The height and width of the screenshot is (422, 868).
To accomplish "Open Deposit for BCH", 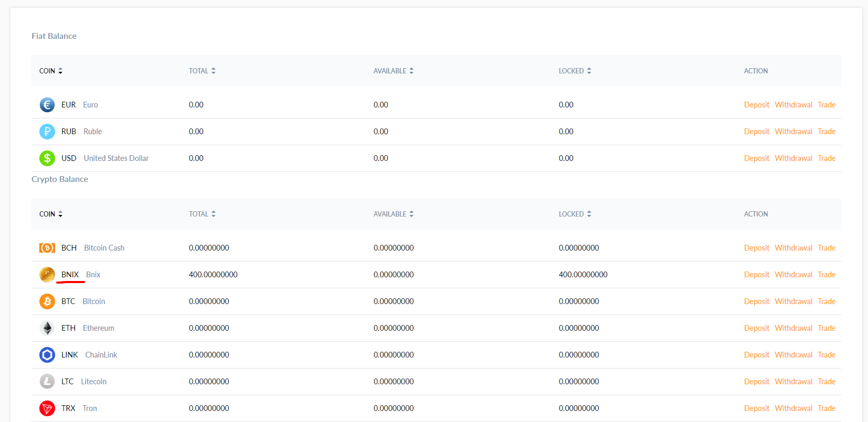I will [x=757, y=248].
